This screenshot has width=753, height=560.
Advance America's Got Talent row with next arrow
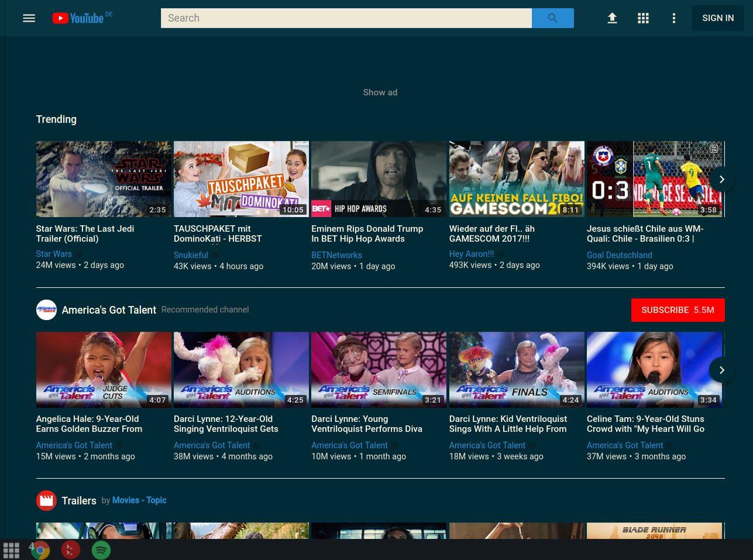click(x=721, y=370)
